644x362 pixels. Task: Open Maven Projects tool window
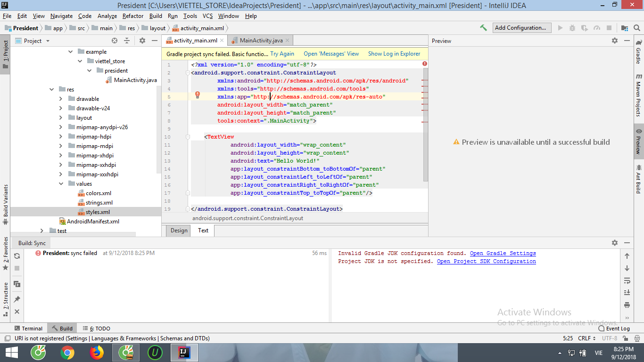point(639,95)
